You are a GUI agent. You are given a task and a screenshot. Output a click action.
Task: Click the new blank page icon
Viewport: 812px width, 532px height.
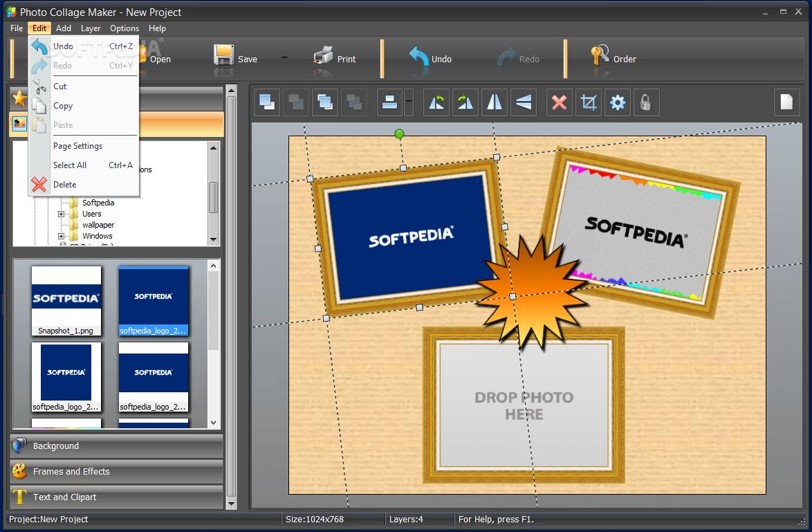pyautogui.click(x=786, y=102)
